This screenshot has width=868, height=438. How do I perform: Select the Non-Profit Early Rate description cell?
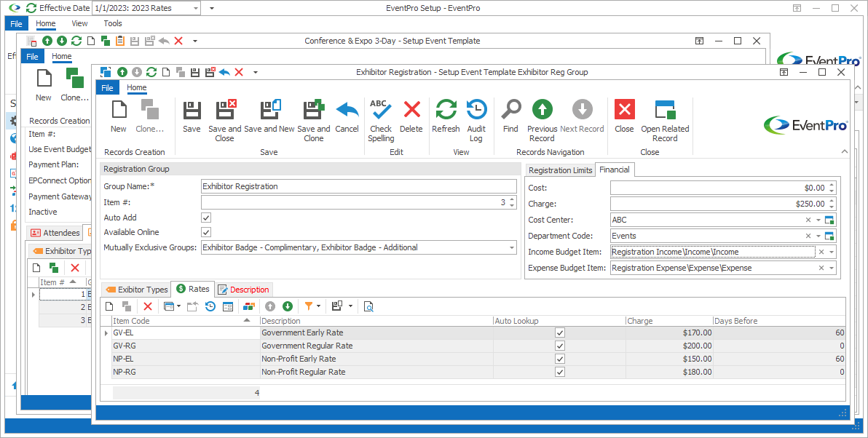[376, 359]
